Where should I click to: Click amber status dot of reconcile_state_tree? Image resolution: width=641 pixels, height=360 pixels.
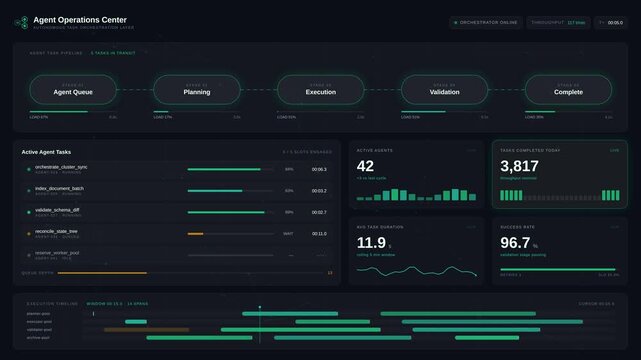pos(29,234)
